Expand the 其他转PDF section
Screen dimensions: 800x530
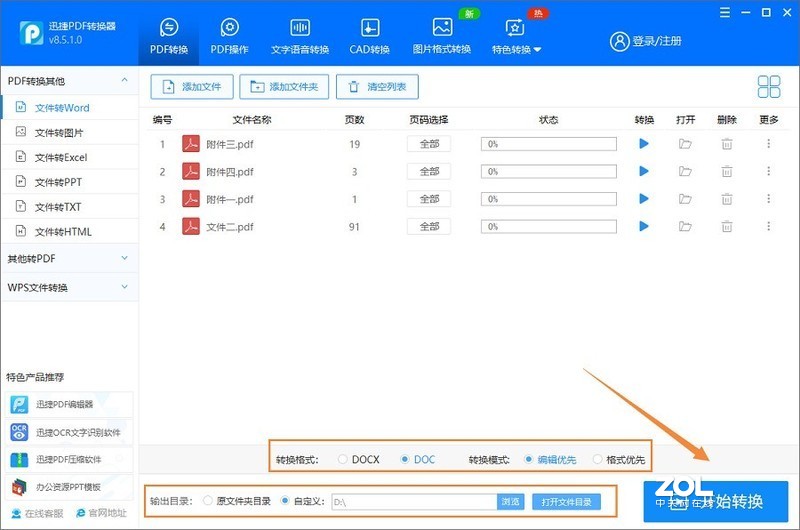[x=124, y=258]
